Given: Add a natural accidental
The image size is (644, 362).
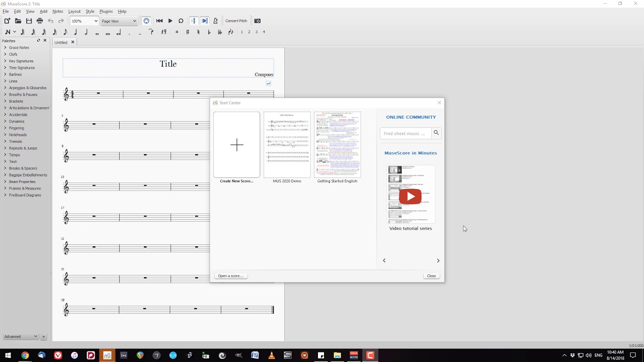Looking at the screenshot, I should (198, 32).
